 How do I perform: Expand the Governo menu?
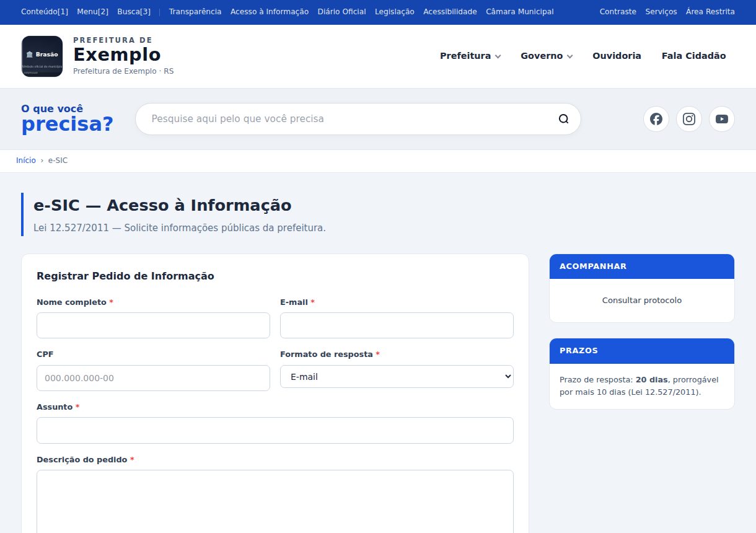point(547,56)
